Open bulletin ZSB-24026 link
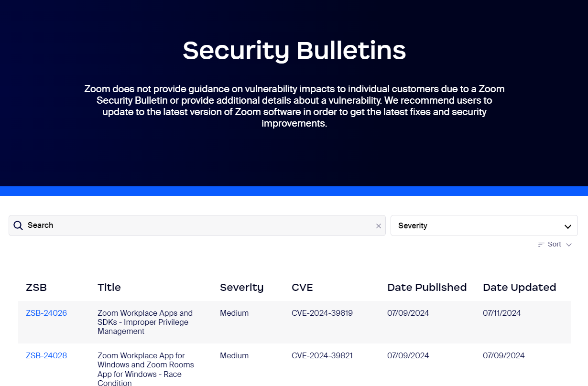Screen dimensions: 588x386 pos(46,313)
